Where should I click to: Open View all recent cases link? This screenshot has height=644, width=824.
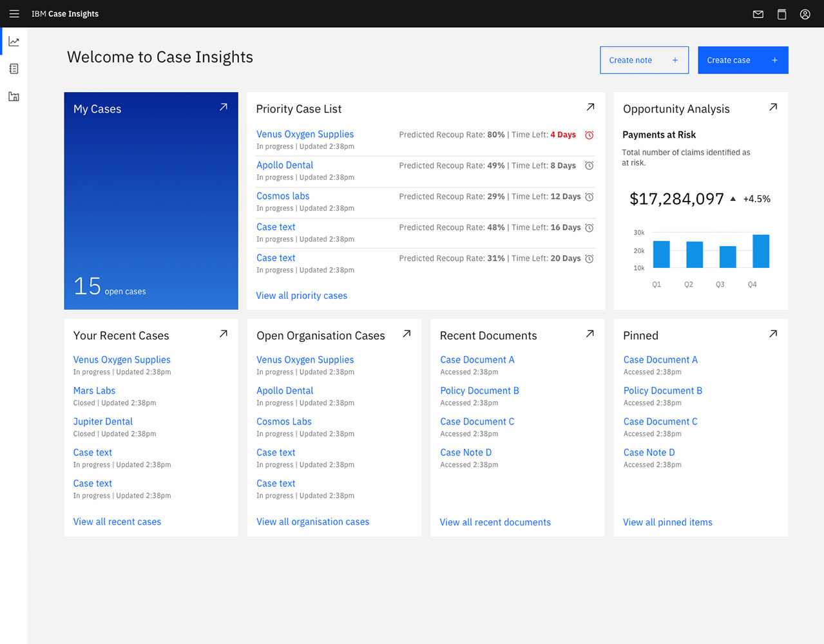117,522
